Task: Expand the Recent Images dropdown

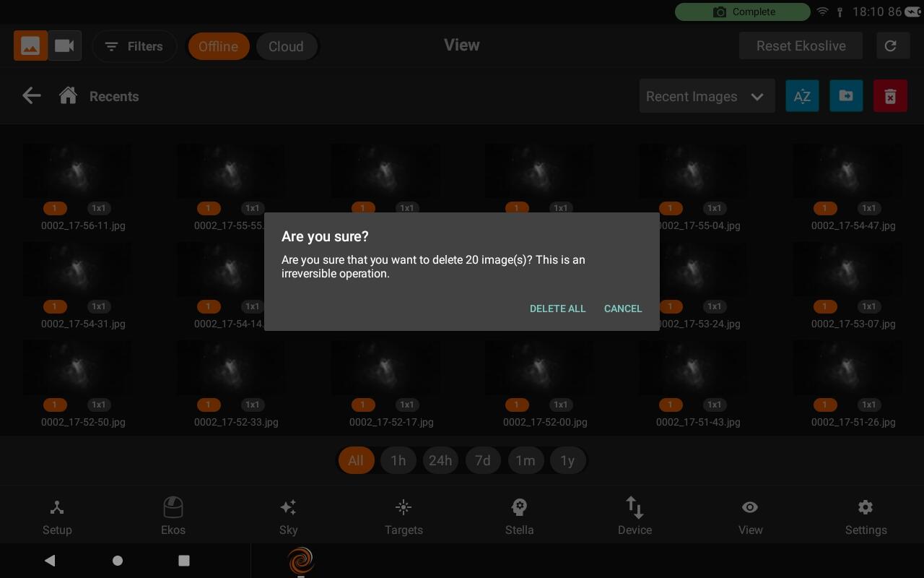Action: (707, 96)
